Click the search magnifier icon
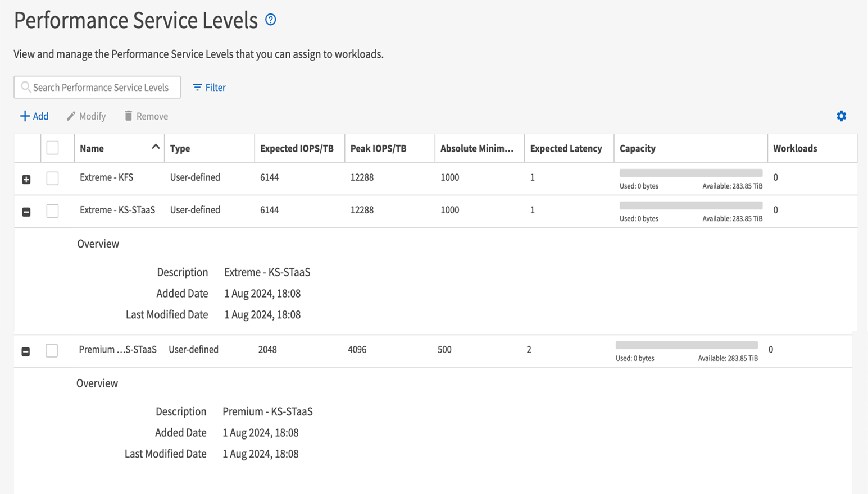The width and height of the screenshot is (868, 494). point(25,87)
